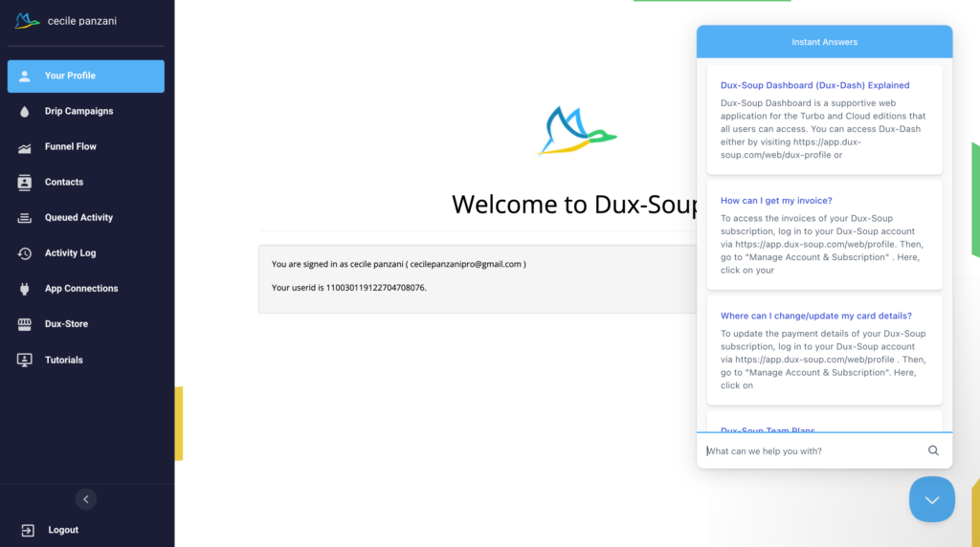This screenshot has height=547, width=980.
Task: Click the Funnel Flow chart icon
Action: [x=24, y=147]
